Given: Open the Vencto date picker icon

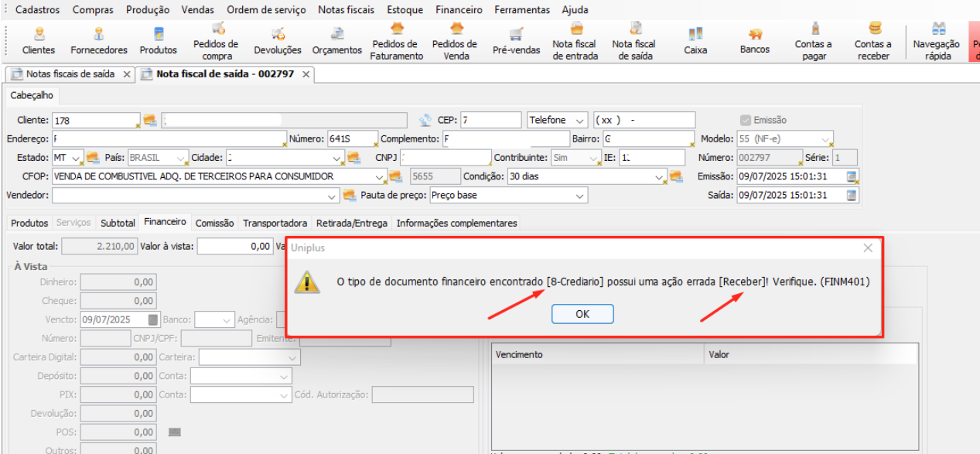Looking at the screenshot, I should pyautogui.click(x=153, y=319).
